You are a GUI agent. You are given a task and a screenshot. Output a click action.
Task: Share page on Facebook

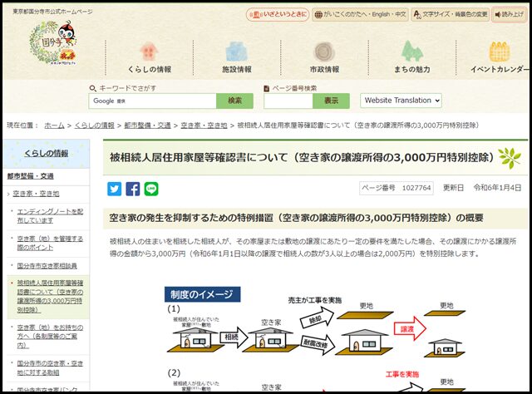pyautogui.click(x=133, y=189)
